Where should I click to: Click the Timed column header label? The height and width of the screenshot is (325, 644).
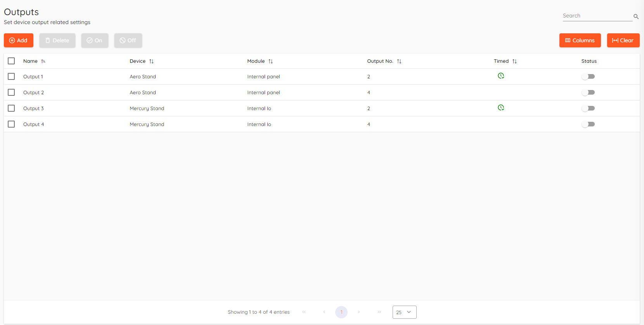[501, 61]
